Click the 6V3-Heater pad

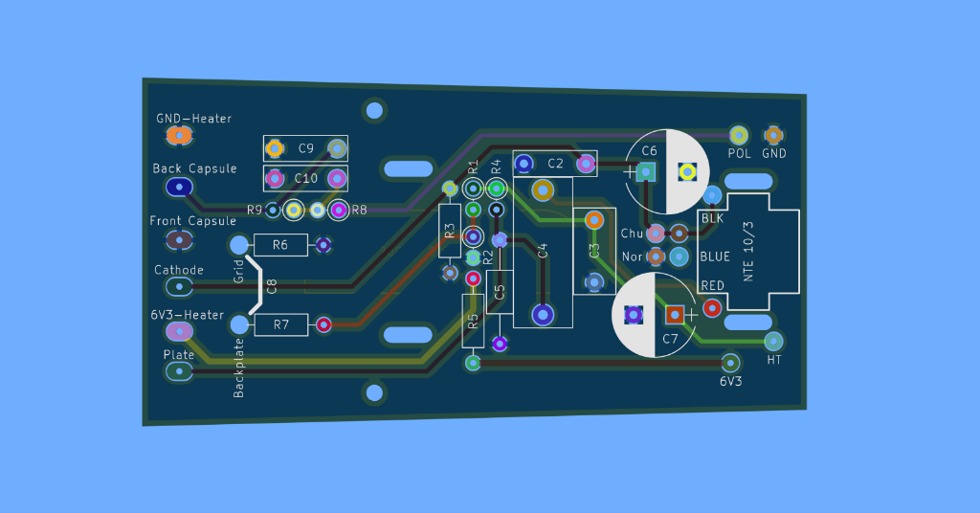point(178,331)
